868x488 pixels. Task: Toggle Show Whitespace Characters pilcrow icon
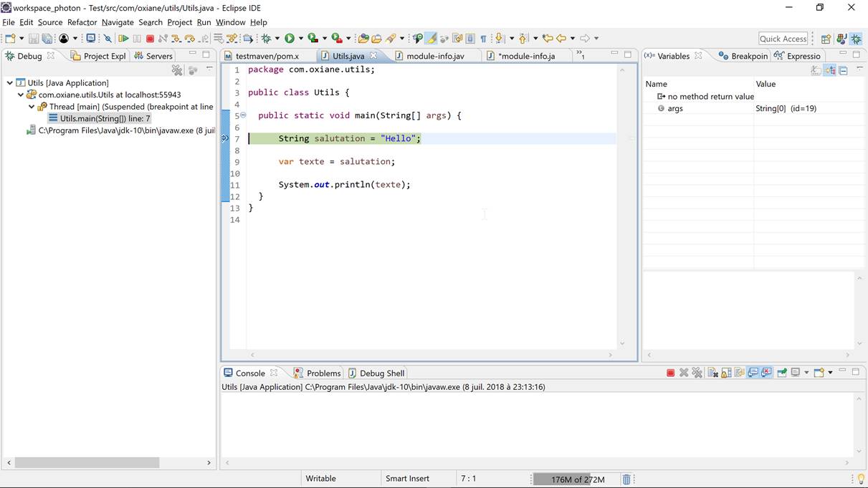pyautogui.click(x=483, y=39)
